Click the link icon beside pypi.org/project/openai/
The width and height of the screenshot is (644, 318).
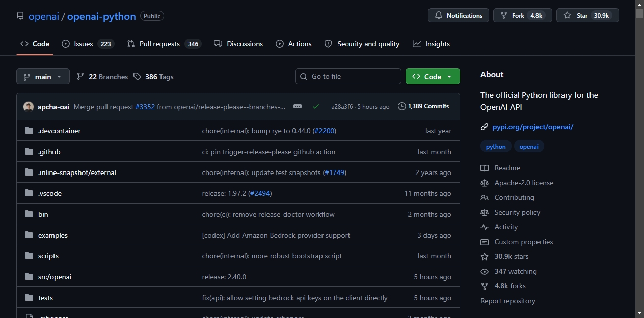coord(485,127)
